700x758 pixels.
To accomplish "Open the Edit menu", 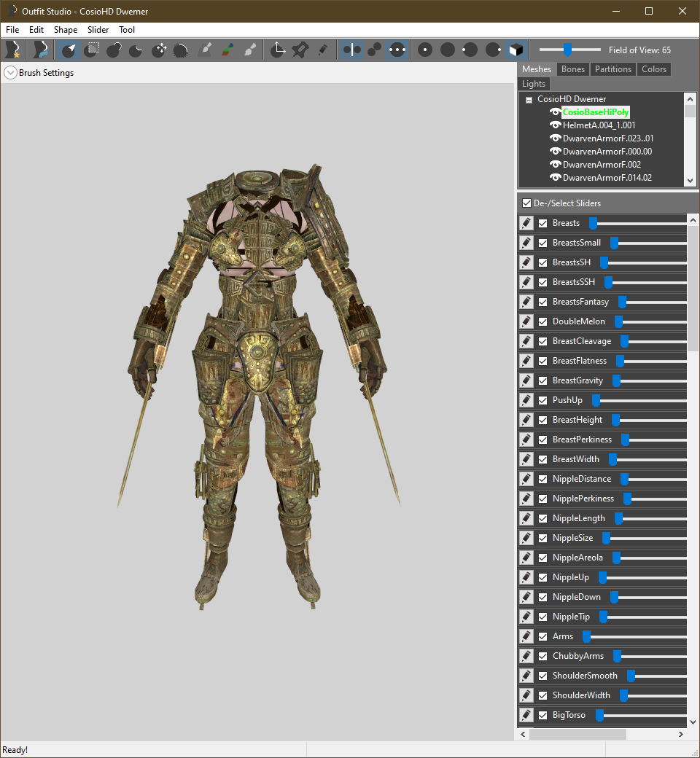I will [x=36, y=29].
